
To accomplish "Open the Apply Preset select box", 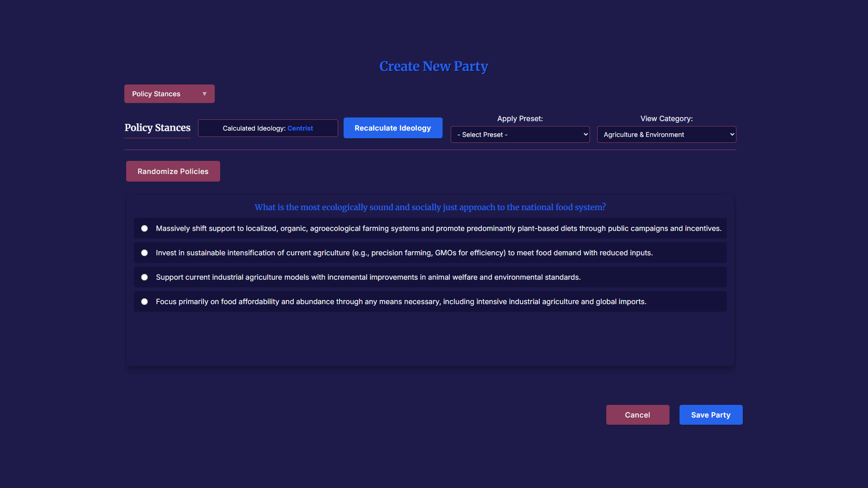I will coord(520,135).
